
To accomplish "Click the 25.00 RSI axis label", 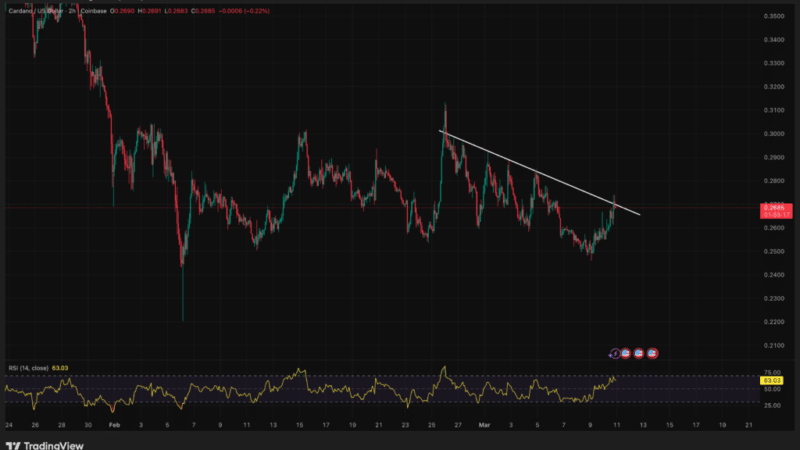I will (x=772, y=406).
